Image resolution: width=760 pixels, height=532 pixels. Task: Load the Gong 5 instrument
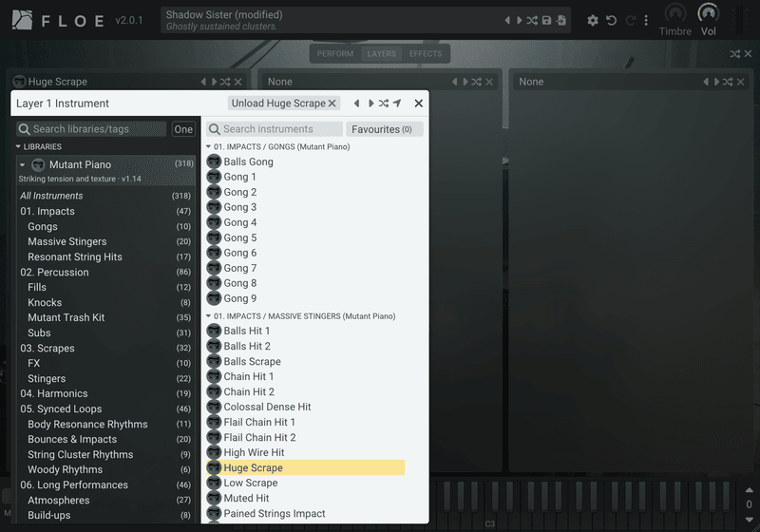point(305,237)
